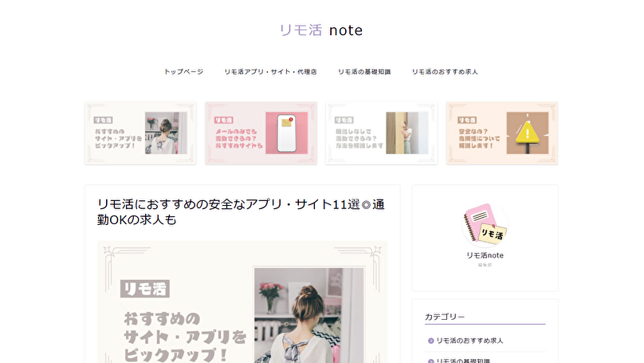Go to トップページ in navigation
Screen dimensions: 644x363
point(183,72)
